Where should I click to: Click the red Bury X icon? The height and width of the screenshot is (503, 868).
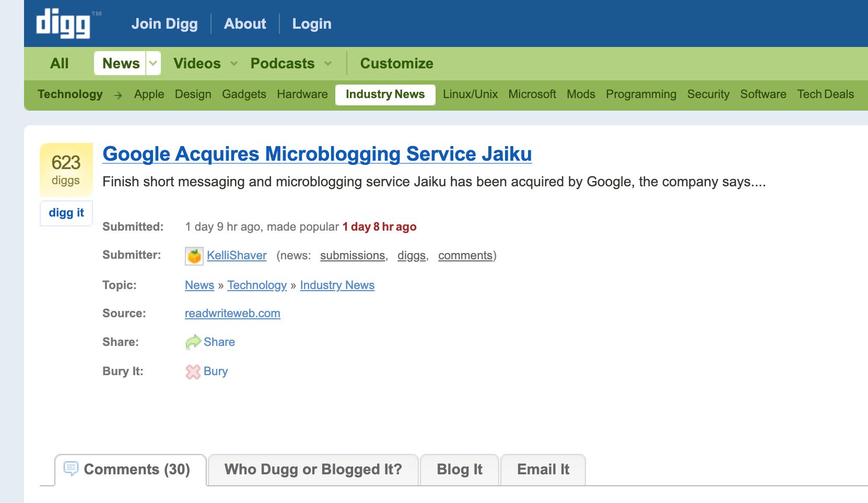pyautogui.click(x=193, y=372)
